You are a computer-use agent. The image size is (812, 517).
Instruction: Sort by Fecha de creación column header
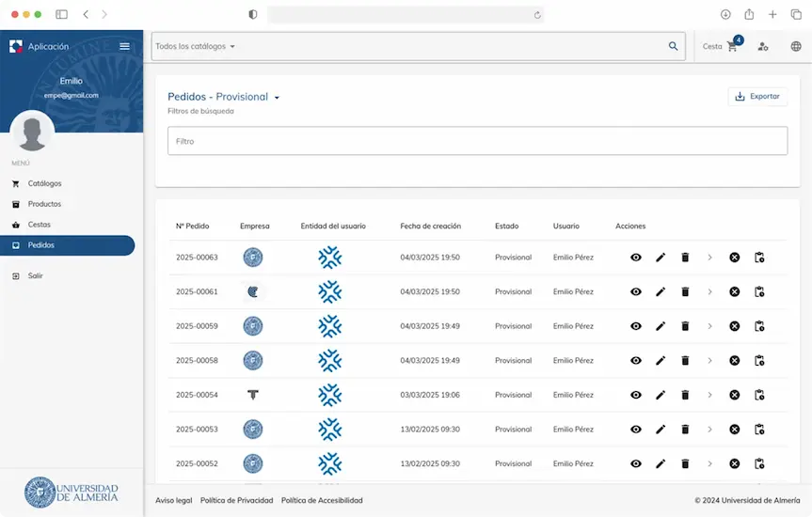pos(430,227)
